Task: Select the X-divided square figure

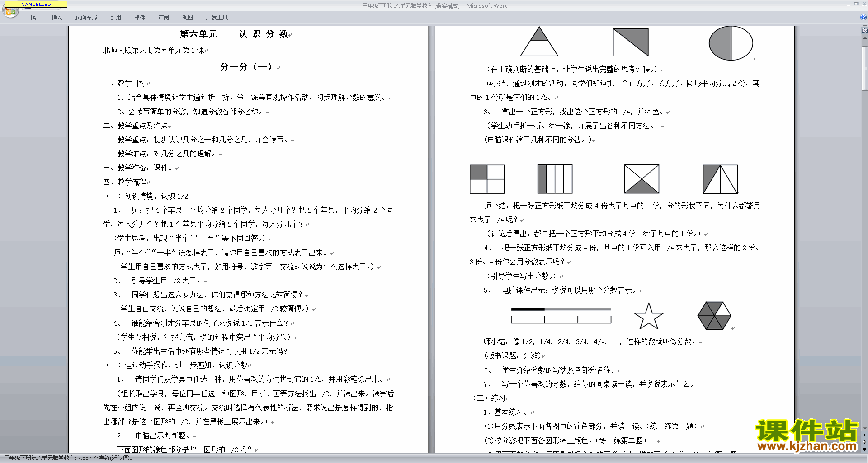Action: click(642, 179)
